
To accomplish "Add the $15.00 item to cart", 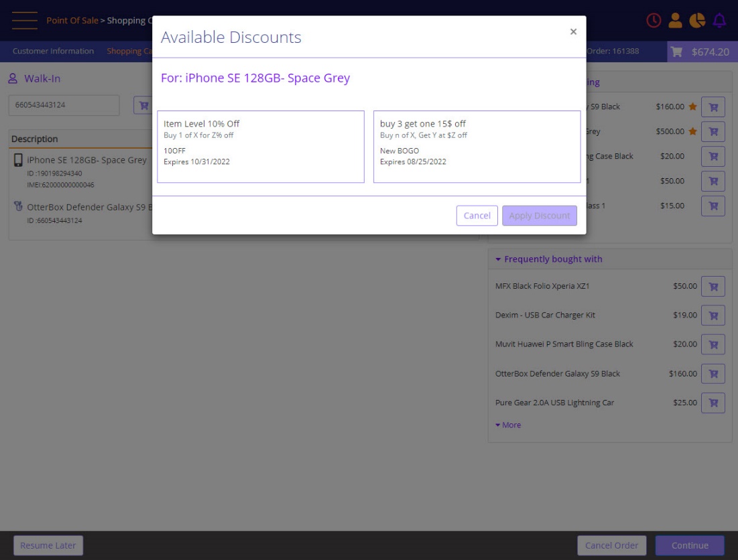I will pos(713,206).
